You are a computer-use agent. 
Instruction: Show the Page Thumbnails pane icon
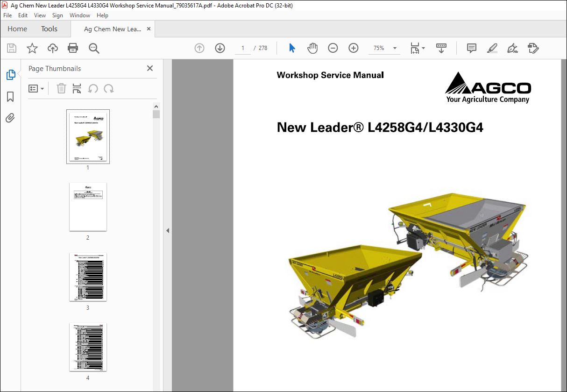[11, 75]
